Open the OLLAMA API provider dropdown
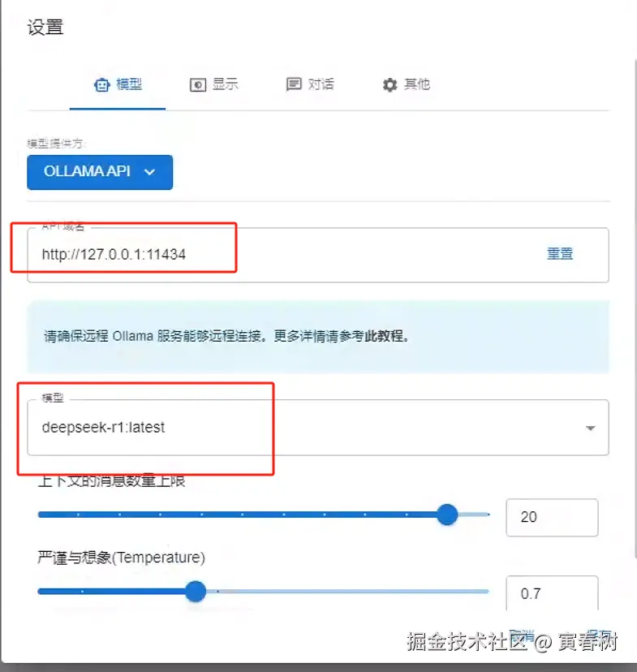 click(100, 172)
